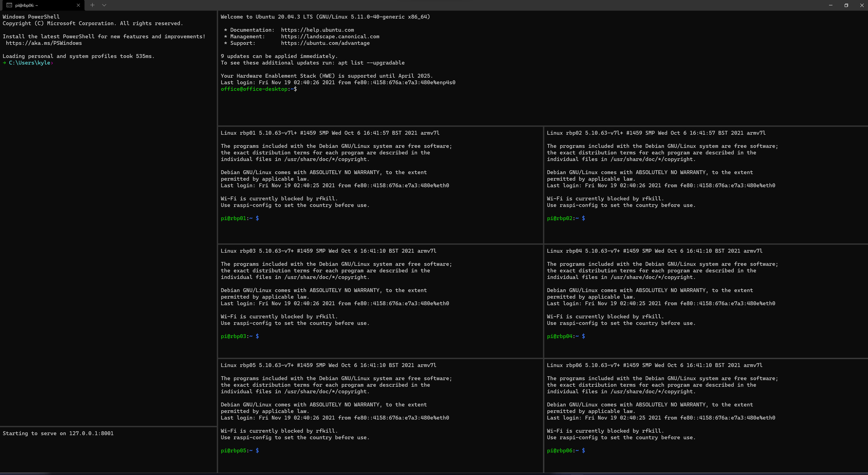The image size is (868, 475).
Task: Focus the pi@rbp01 prompt
Action: tap(240, 218)
